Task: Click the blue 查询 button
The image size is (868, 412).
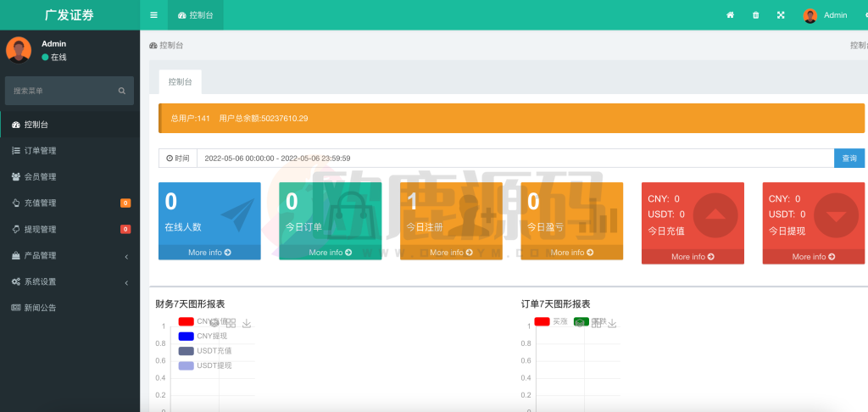Action: click(849, 159)
